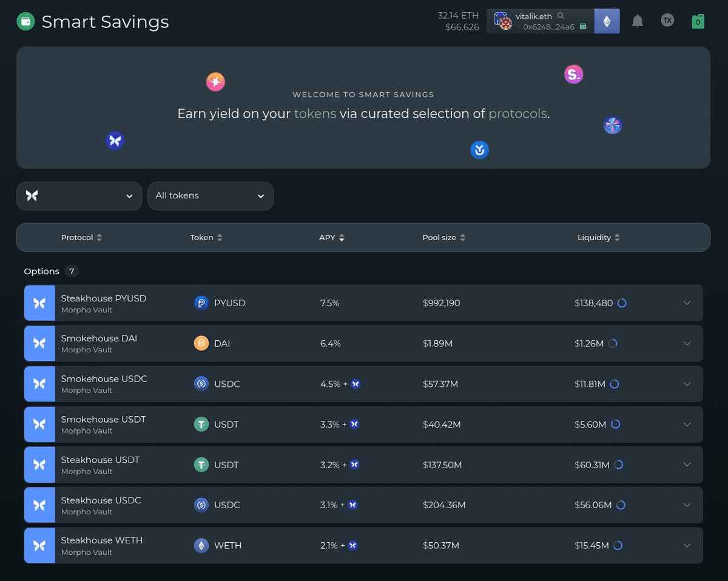Expand the Steakhouse WETH row chevron
The height and width of the screenshot is (581, 728).
[x=687, y=545]
